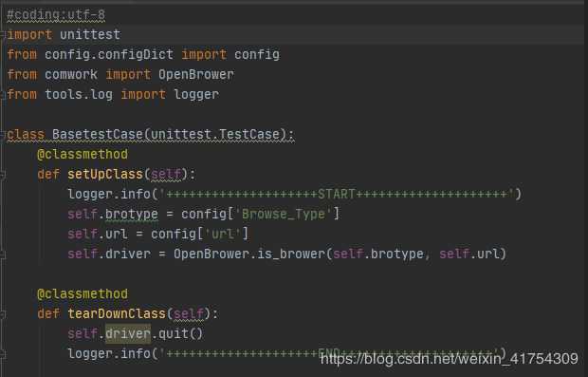Click the 'self' parameter of tearDownClass
The height and width of the screenshot is (377, 588).
coord(189,314)
